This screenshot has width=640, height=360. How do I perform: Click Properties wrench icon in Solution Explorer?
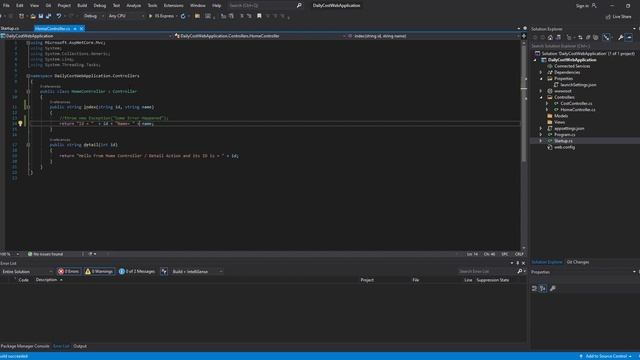point(620,38)
